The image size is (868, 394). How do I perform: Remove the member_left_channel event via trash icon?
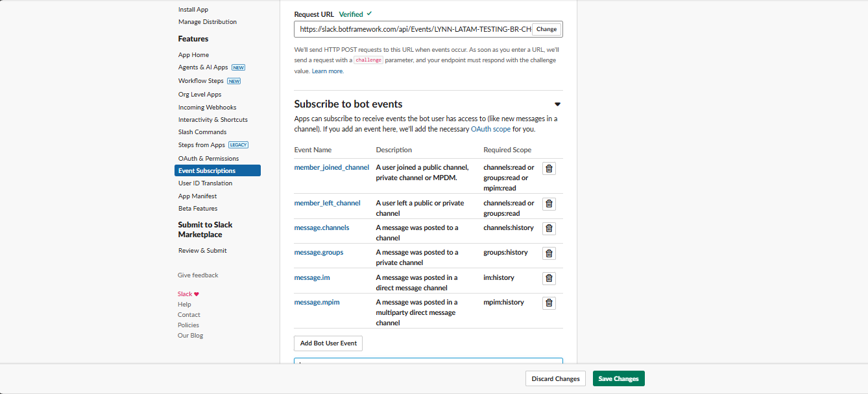coord(549,203)
